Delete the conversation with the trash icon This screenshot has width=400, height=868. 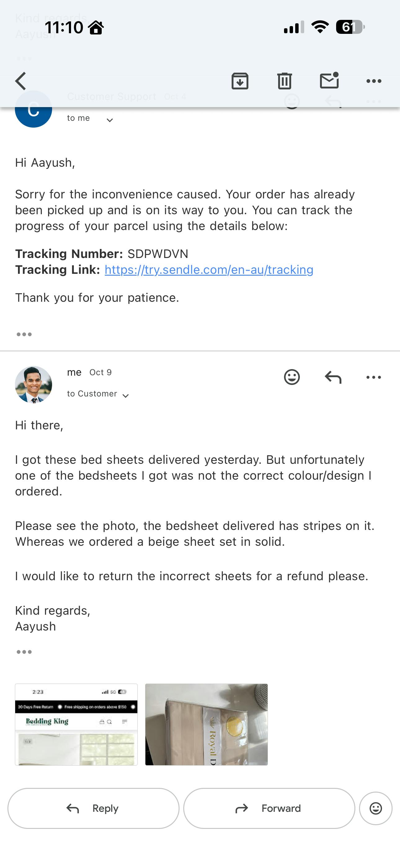(285, 81)
